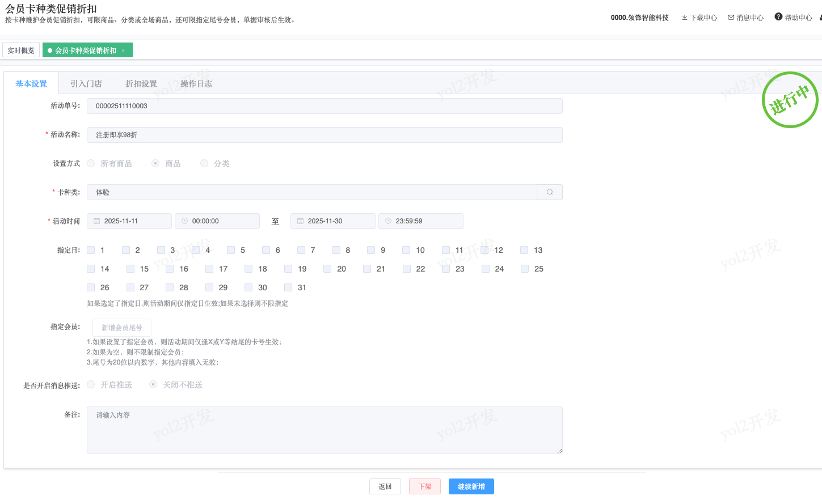
Task: Click the 新增会员尾号 button
Action: (x=122, y=328)
